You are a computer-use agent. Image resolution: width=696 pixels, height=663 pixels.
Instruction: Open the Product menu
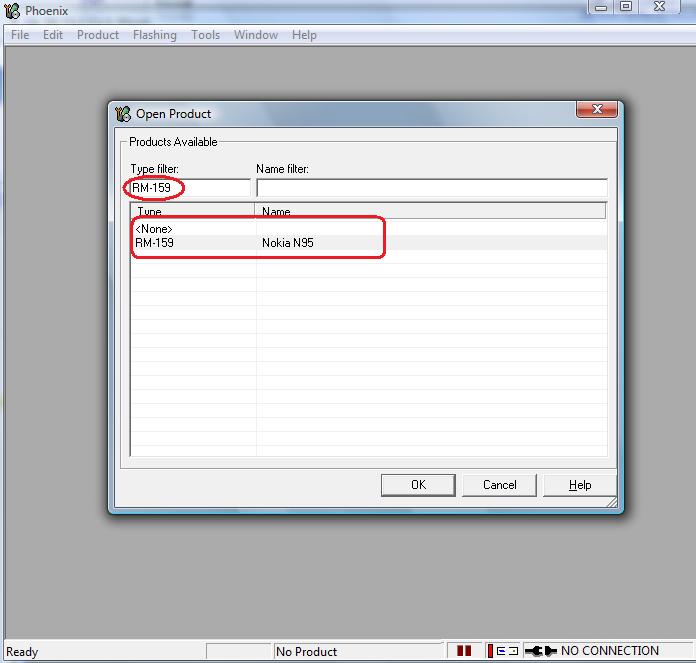98,35
